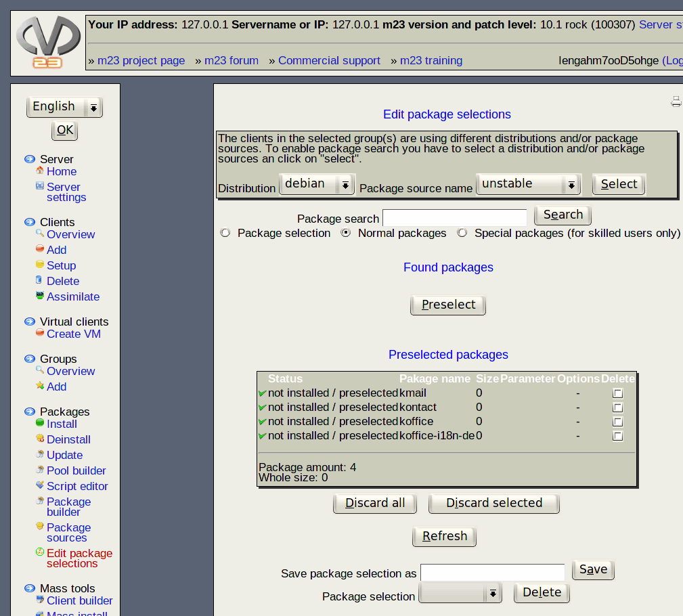Expand the English language dropdown
The image size is (683, 616).
tap(64, 106)
